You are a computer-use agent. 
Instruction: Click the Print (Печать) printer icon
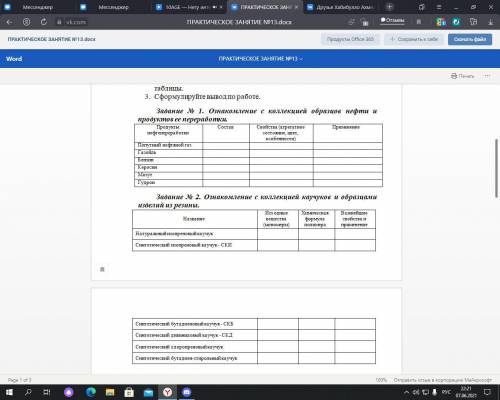454,76
